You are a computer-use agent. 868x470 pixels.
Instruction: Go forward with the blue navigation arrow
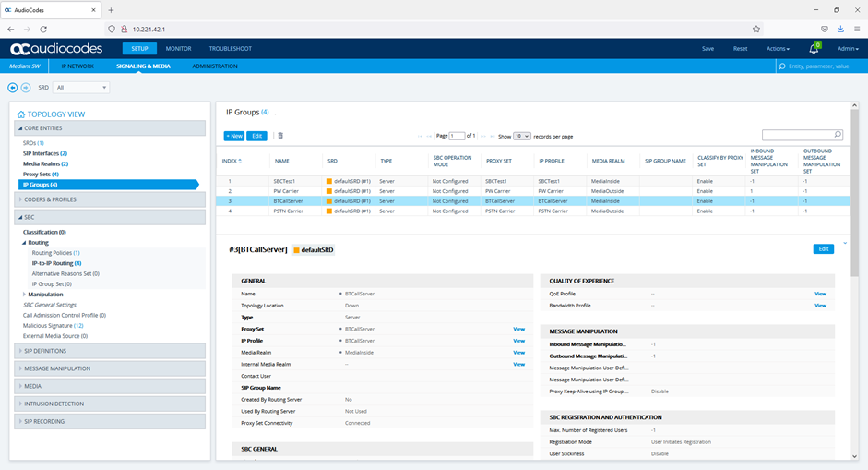(x=26, y=88)
